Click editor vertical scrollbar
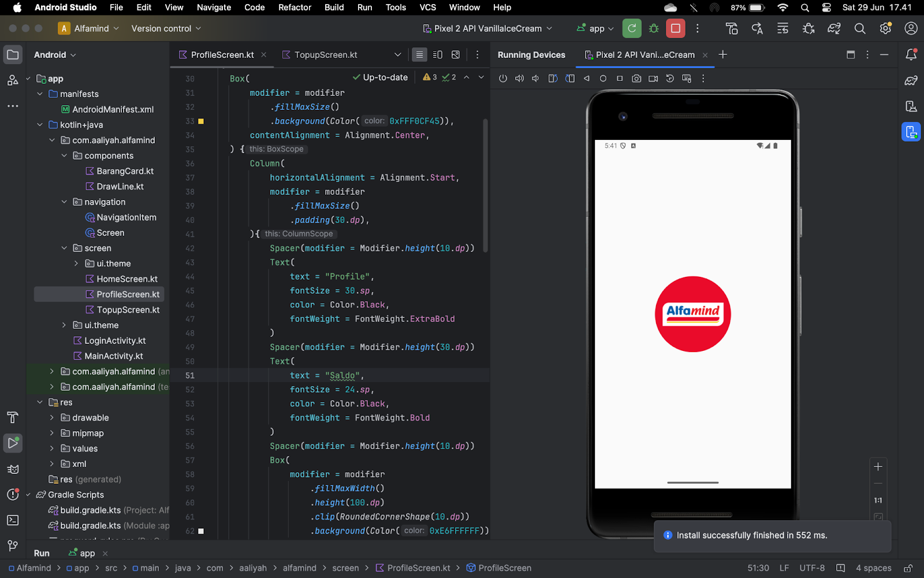924x578 pixels. 486,185
